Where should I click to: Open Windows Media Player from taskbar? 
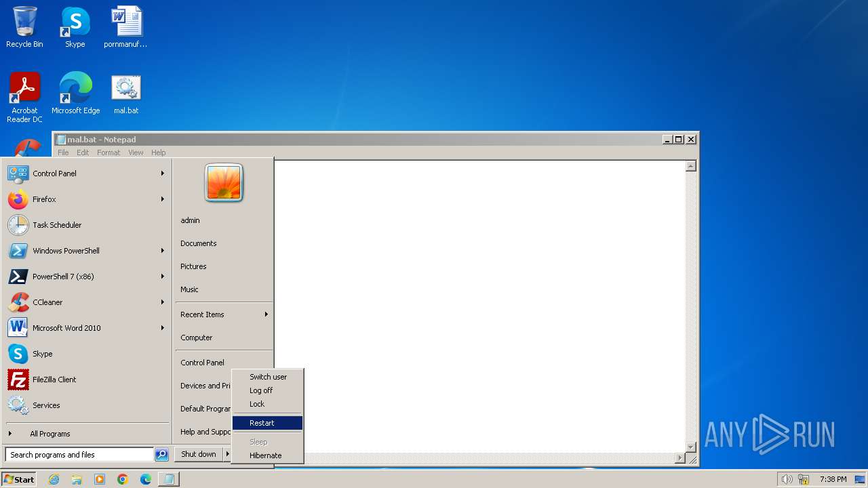point(100,479)
